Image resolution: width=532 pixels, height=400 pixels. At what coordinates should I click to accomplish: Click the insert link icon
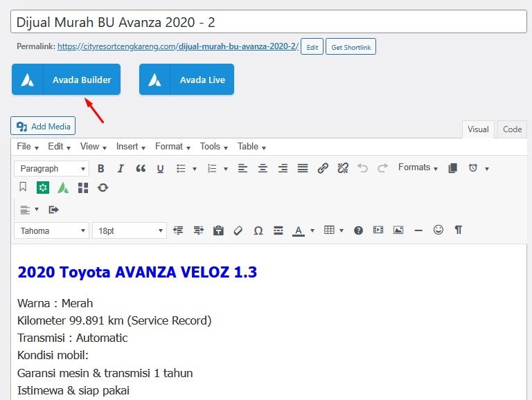pyautogui.click(x=323, y=168)
